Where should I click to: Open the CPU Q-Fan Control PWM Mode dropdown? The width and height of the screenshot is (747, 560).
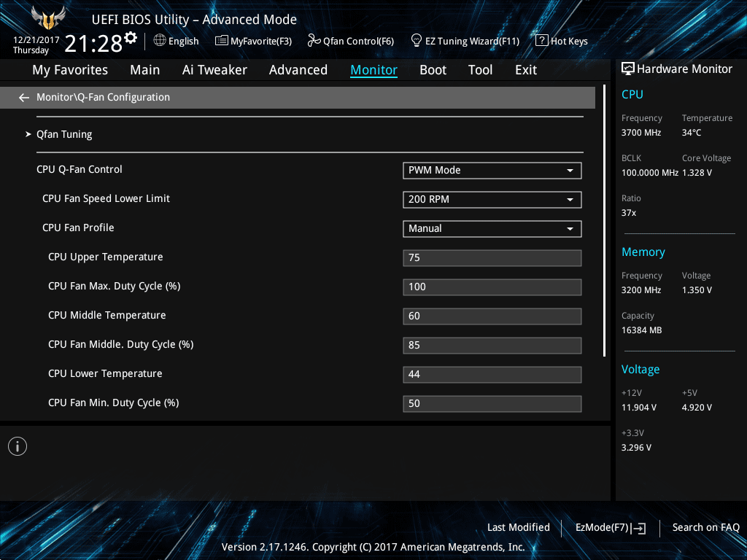(492, 171)
